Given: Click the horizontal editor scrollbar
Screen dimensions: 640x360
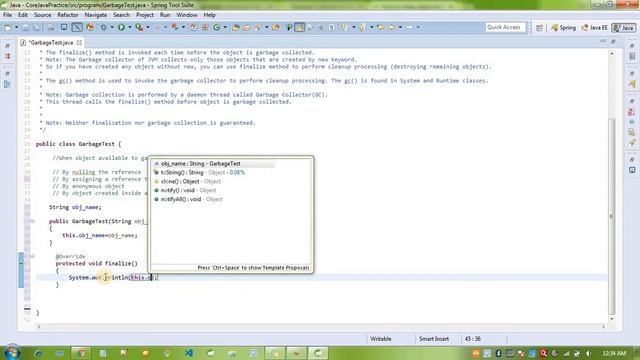Looking at the screenshot, I should click(x=321, y=327).
